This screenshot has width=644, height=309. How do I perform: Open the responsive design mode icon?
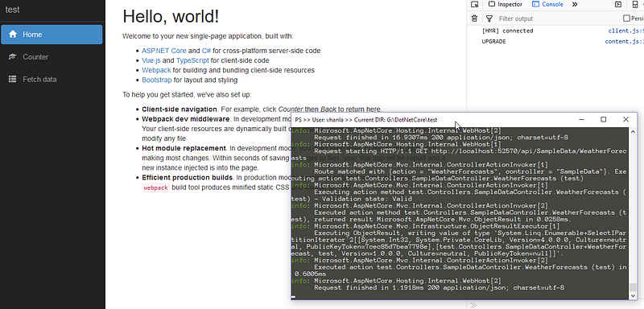[635, 5]
